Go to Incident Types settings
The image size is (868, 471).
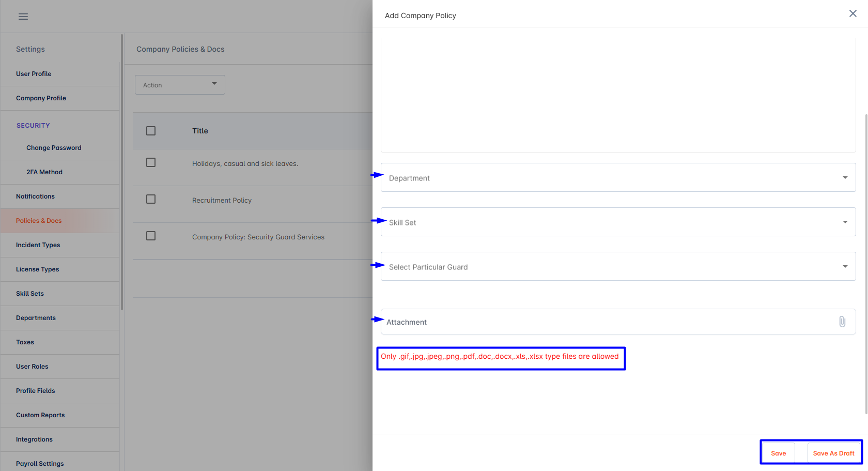pyautogui.click(x=38, y=245)
